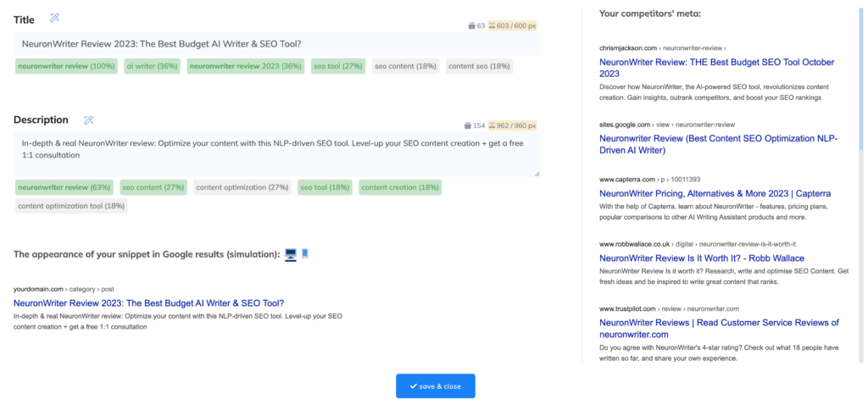
Task: Select Title keyword tag seo content (18%)
Action: 406,66
